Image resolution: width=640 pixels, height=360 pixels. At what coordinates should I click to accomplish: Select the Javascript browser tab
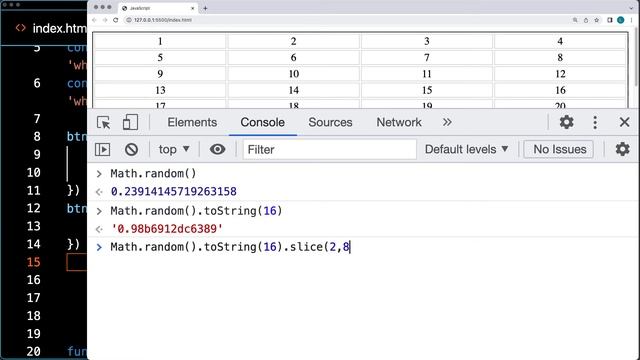point(158,8)
